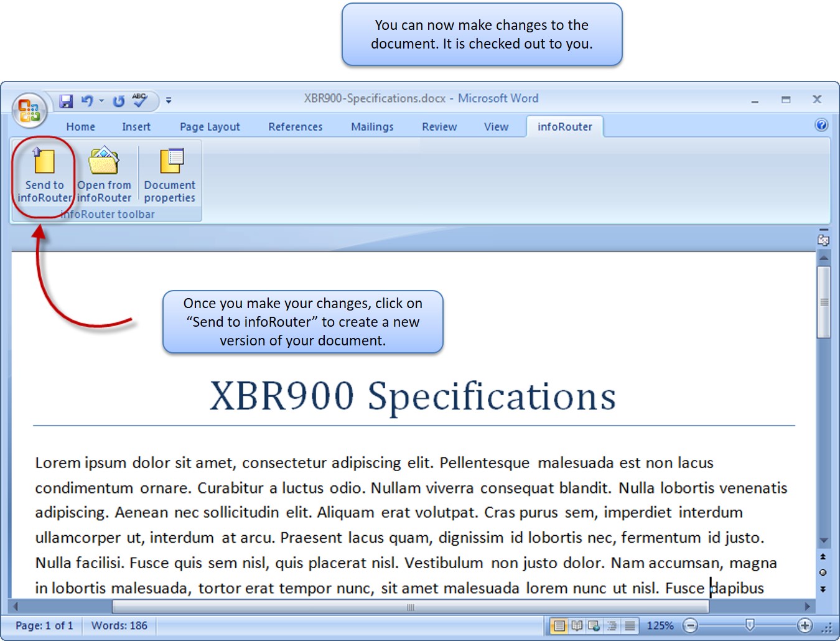Click the Office orb button
Screen dimensions: 840x641
click(x=29, y=111)
